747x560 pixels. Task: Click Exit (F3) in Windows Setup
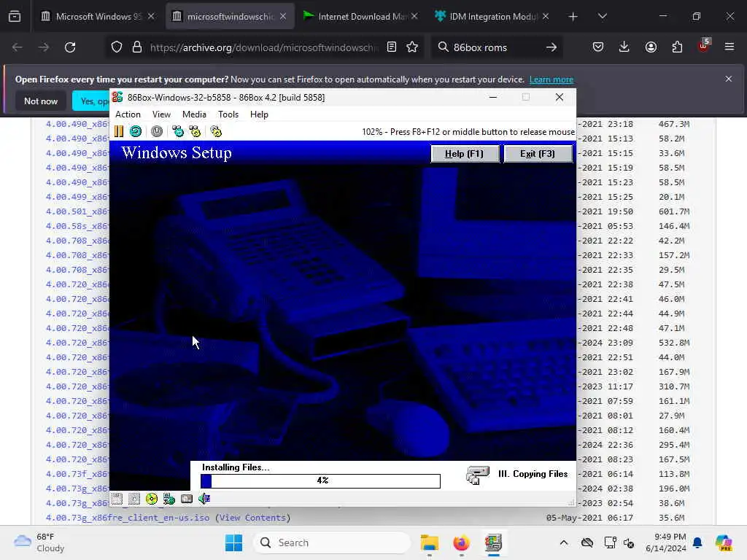(x=538, y=154)
